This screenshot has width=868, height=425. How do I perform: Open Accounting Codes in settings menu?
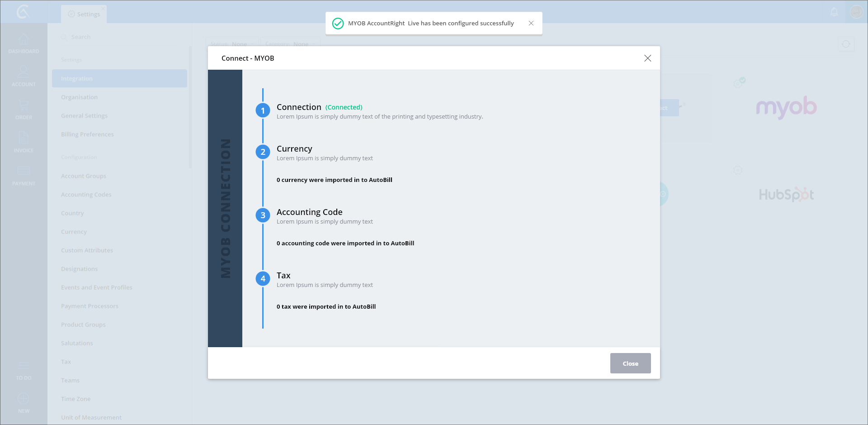[86, 195]
